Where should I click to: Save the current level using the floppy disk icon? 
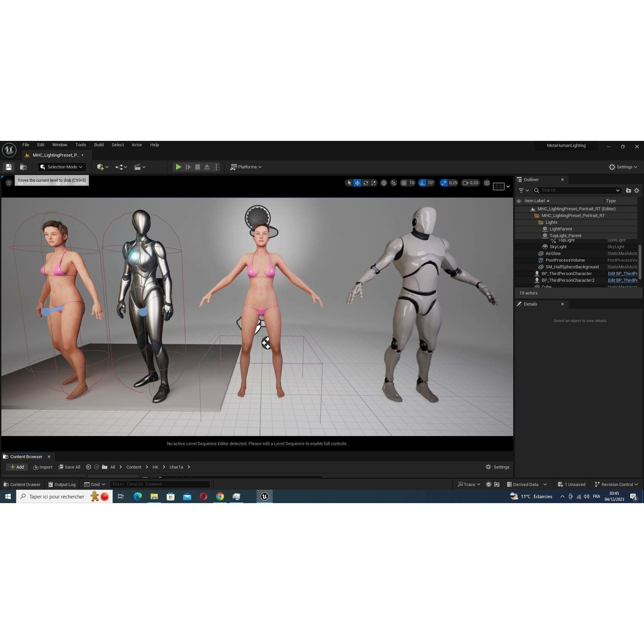[x=9, y=167]
